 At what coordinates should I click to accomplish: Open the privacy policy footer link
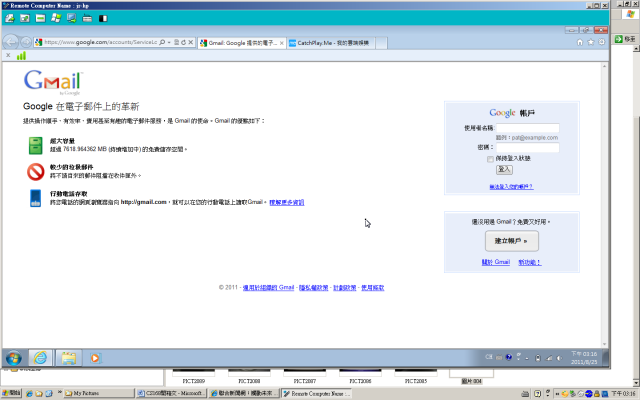tap(313, 288)
